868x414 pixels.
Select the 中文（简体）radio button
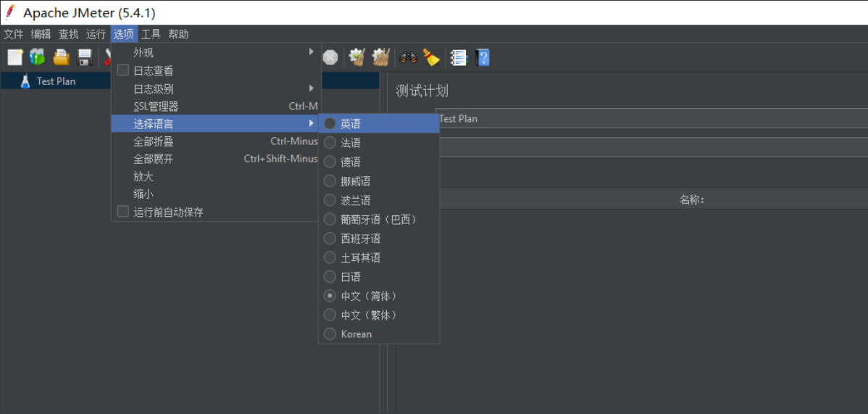click(330, 296)
